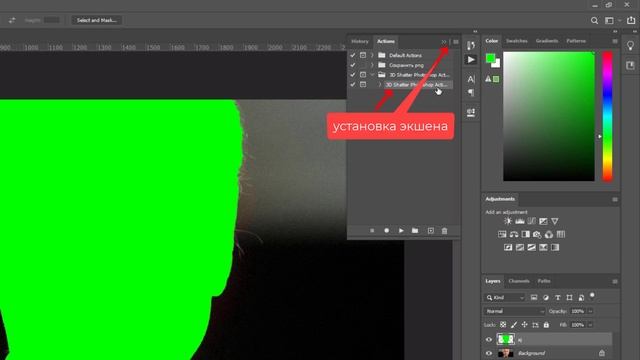Swap width and height values

(x=12, y=20)
